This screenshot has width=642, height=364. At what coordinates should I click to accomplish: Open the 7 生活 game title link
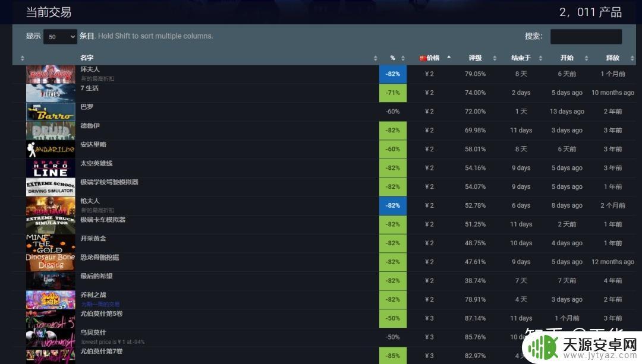pos(89,88)
